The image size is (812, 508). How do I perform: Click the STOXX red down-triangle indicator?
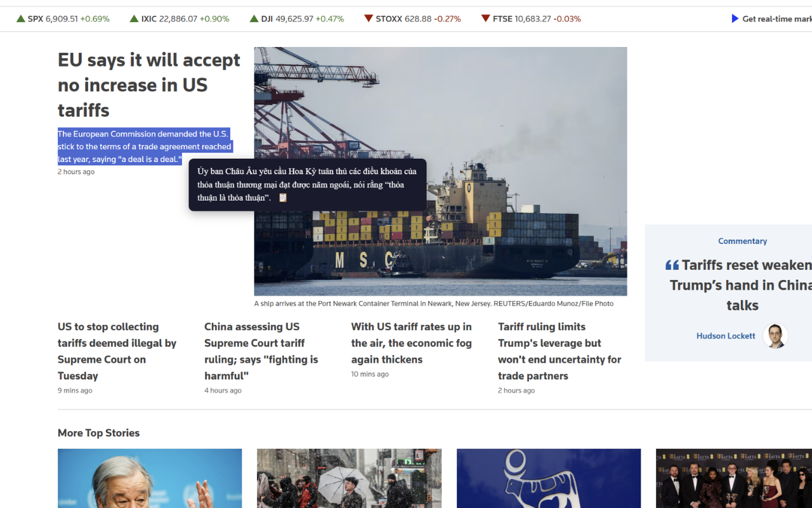[x=368, y=19]
